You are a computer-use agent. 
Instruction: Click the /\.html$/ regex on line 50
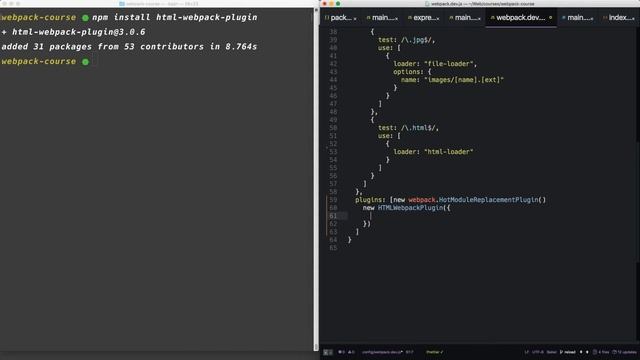(419, 128)
